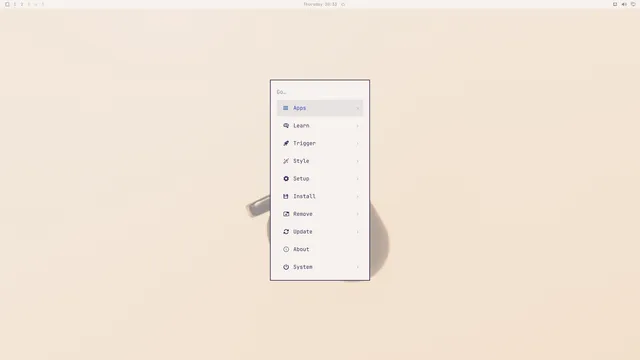
Task: Expand the Apps submenu chevron
Action: point(358,108)
